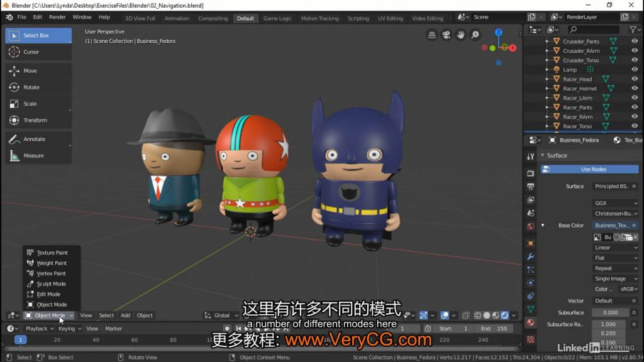Pick the Rotate tool
This screenshot has height=362, width=644.
coord(38,87)
